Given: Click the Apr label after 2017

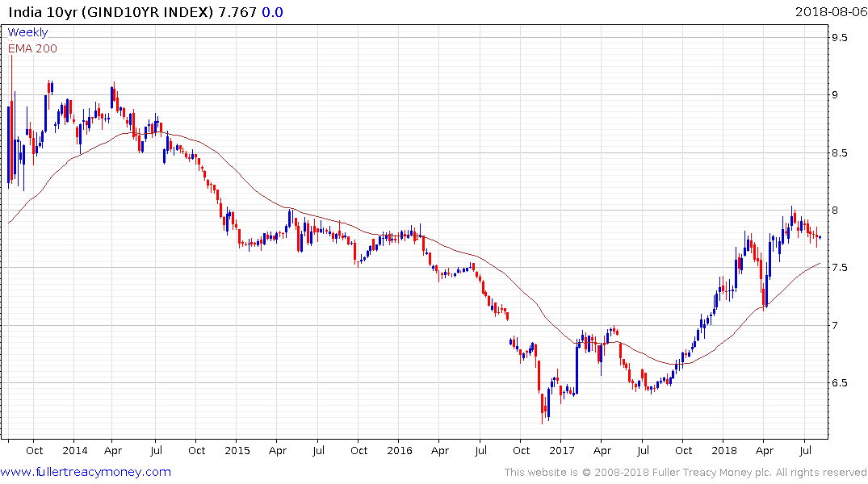Looking at the screenshot, I should click(602, 451).
